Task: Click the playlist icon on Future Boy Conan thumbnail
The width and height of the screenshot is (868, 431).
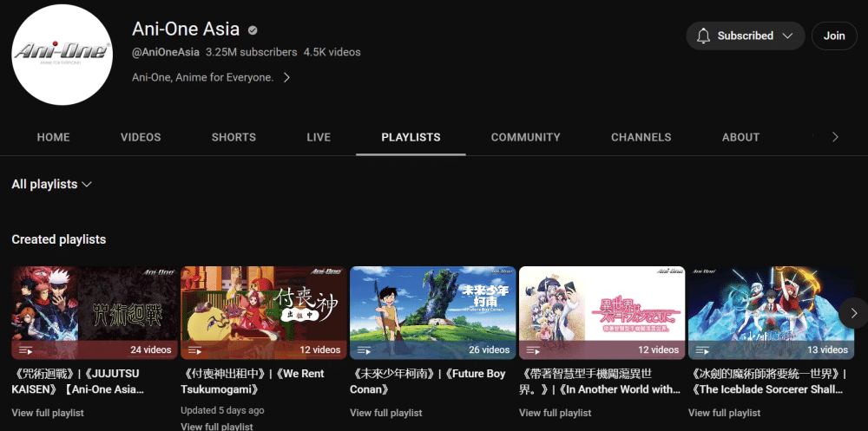Action: (364, 350)
